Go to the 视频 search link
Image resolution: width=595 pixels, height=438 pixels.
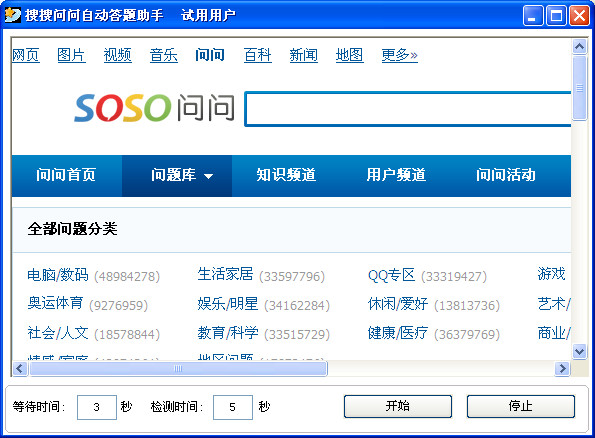(x=118, y=55)
